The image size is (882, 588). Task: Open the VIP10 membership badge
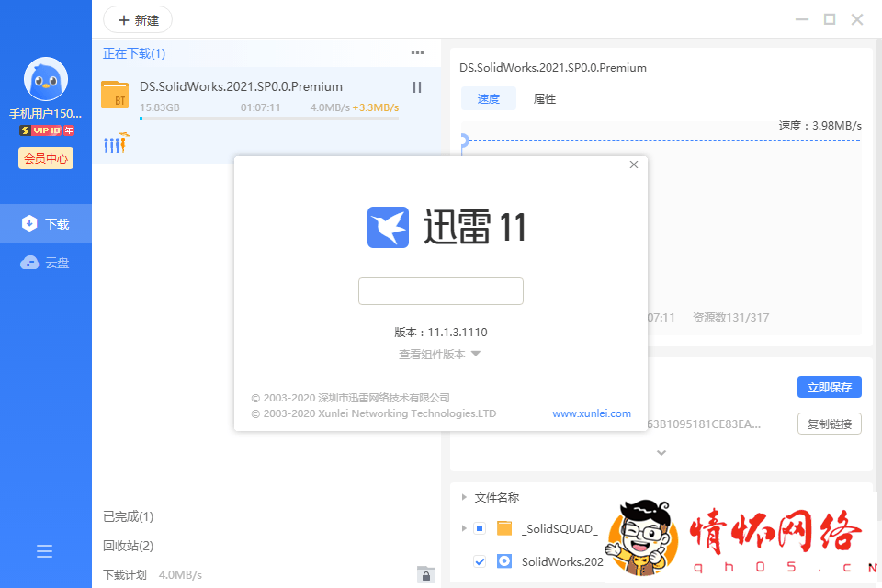47,130
